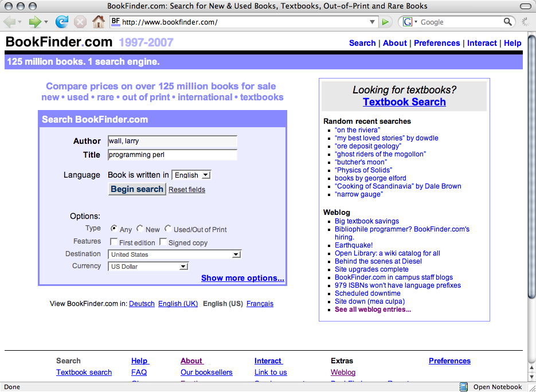Click the BF site favicon in address bar
The width and height of the screenshot is (536, 392).
point(116,22)
